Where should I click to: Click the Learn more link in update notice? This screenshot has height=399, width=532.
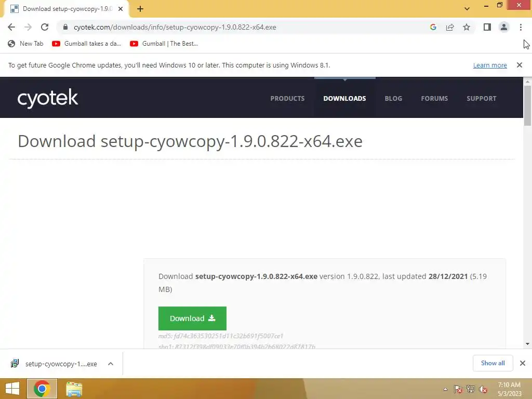pos(490,65)
